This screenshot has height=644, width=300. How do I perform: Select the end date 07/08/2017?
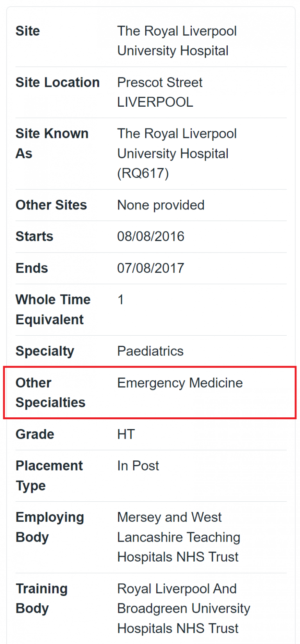pyautogui.click(x=151, y=268)
